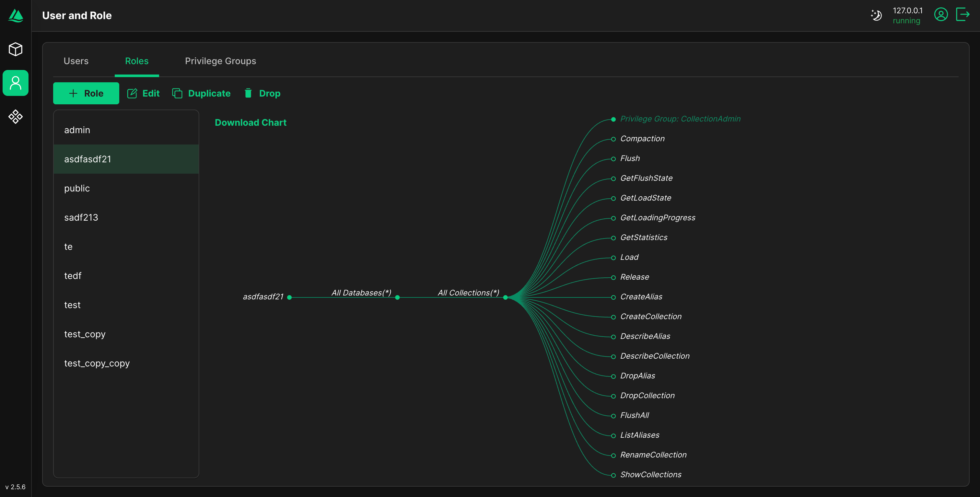980x497 pixels.
Task: Click the Drop role trash icon
Action: point(248,94)
